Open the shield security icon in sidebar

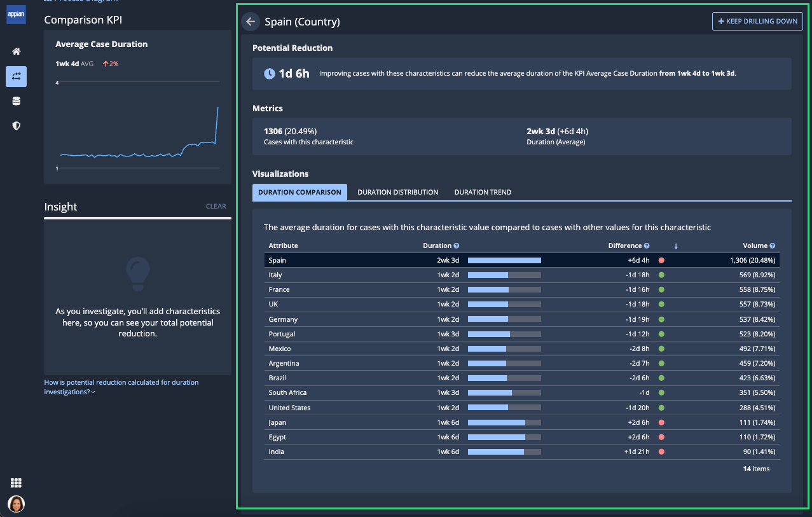point(17,126)
